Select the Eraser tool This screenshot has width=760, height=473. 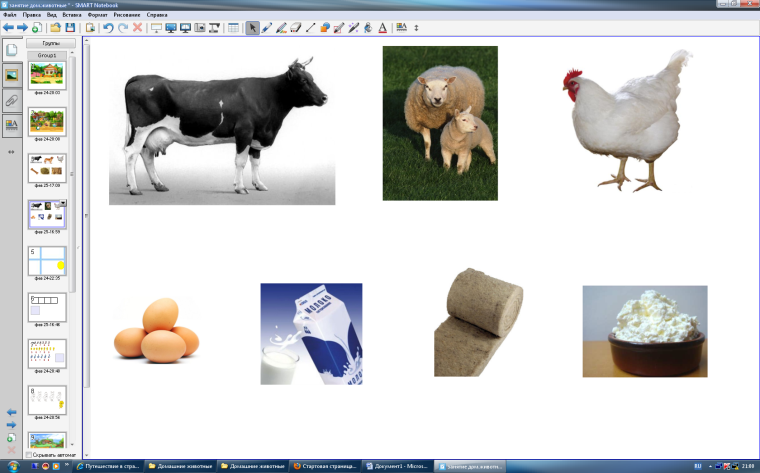296,28
